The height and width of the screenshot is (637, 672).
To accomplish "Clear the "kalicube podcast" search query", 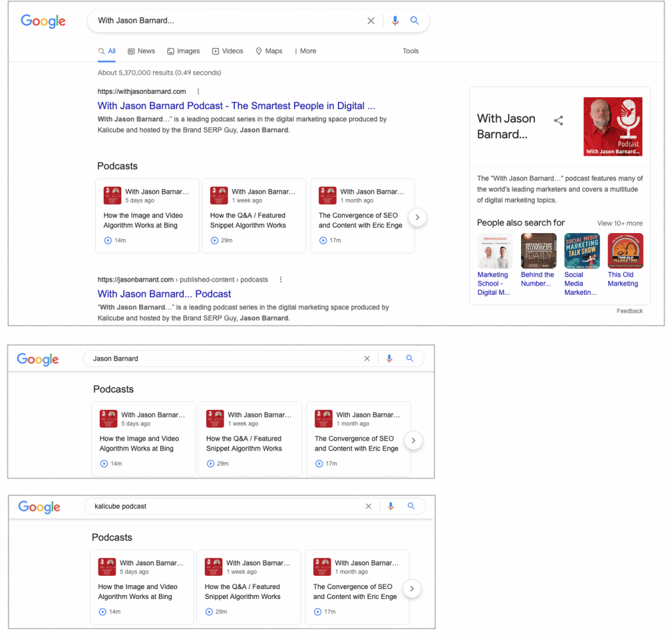I will tap(368, 506).
